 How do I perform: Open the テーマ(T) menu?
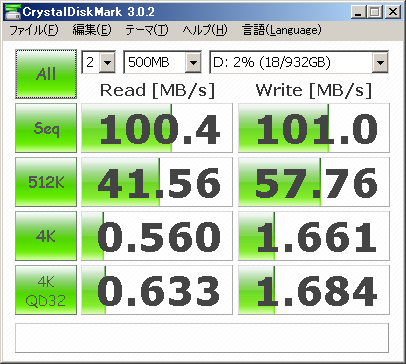pyautogui.click(x=147, y=30)
